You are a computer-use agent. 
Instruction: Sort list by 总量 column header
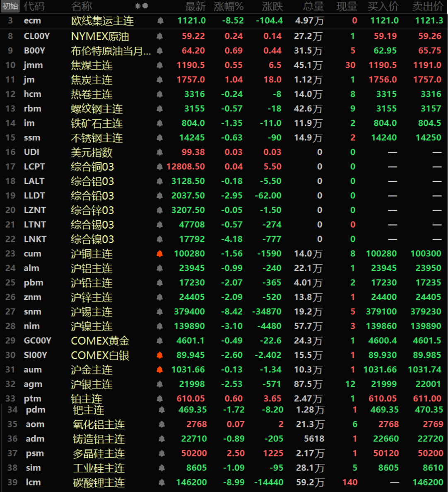click(x=313, y=6)
